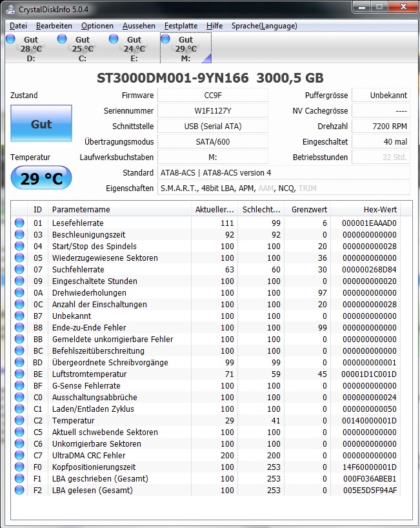Click status orb for Ende-zu-Ende Fehler
Image resolution: width=420 pixels, height=528 pixels.
tap(19, 327)
